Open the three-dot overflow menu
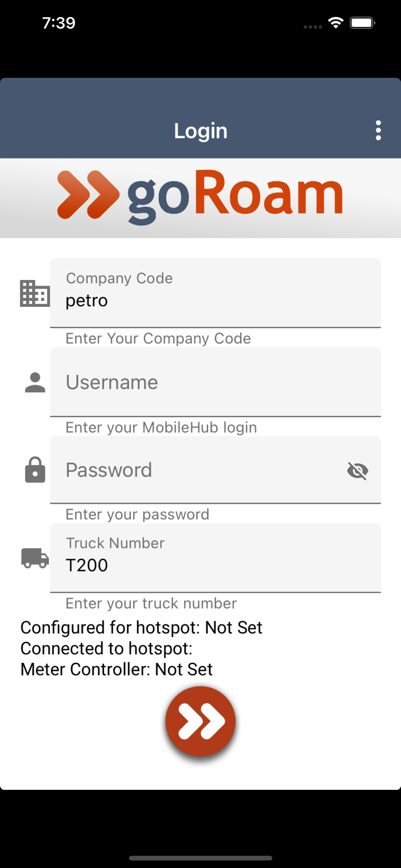The height and width of the screenshot is (868, 401). click(378, 131)
